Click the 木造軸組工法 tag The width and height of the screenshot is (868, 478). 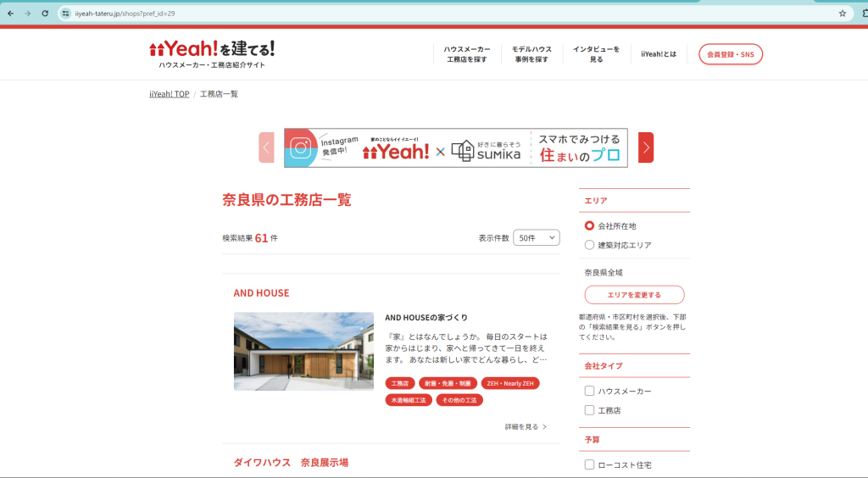point(409,400)
